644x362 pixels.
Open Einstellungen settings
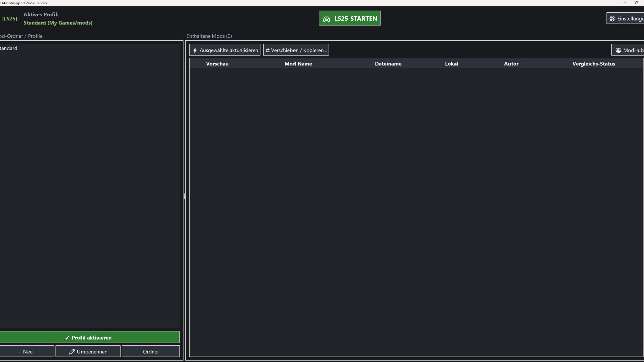pos(626,18)
